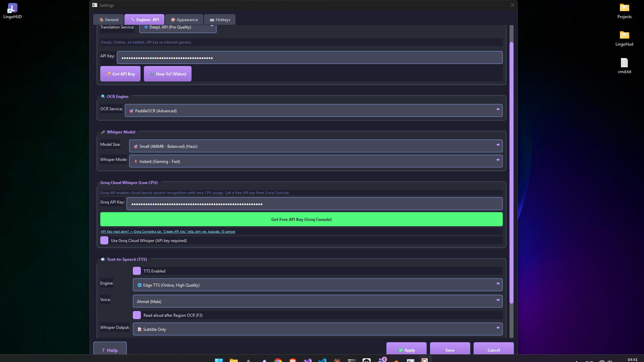This screenshot has width=644, height=362.
Task: Switch to the Appearance tab
Action: click(184, 20)
